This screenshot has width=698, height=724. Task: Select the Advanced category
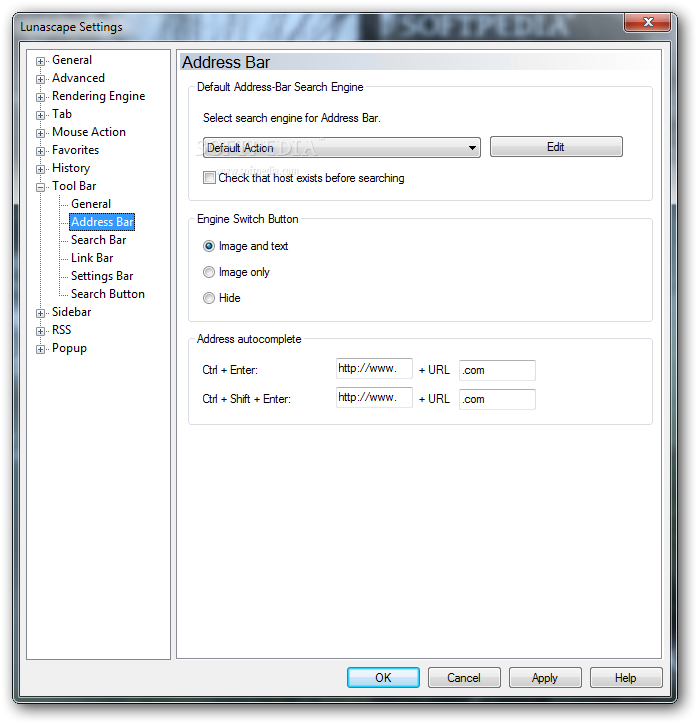pos(78,78)
